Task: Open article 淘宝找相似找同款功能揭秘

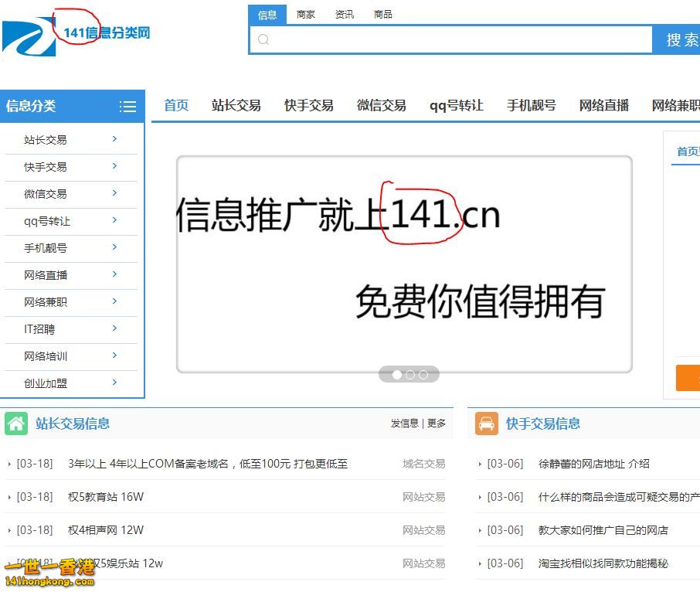Action: tap(603, 563)
